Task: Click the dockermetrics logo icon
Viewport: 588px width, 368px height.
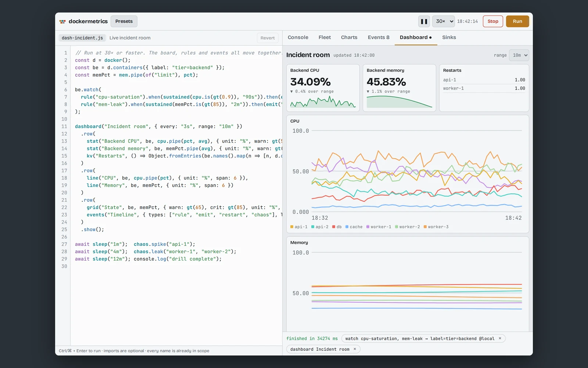Action: pos(62,22)
